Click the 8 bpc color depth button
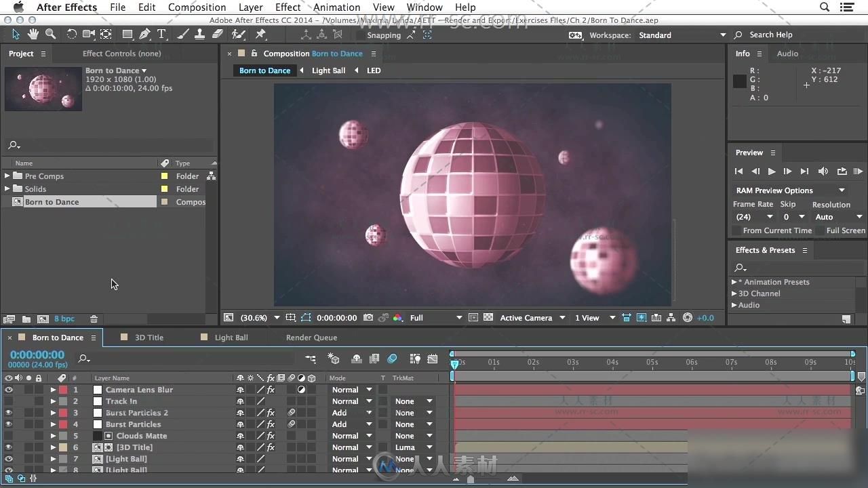The height and width of the screenshot is (488, 868). [64, 319]
